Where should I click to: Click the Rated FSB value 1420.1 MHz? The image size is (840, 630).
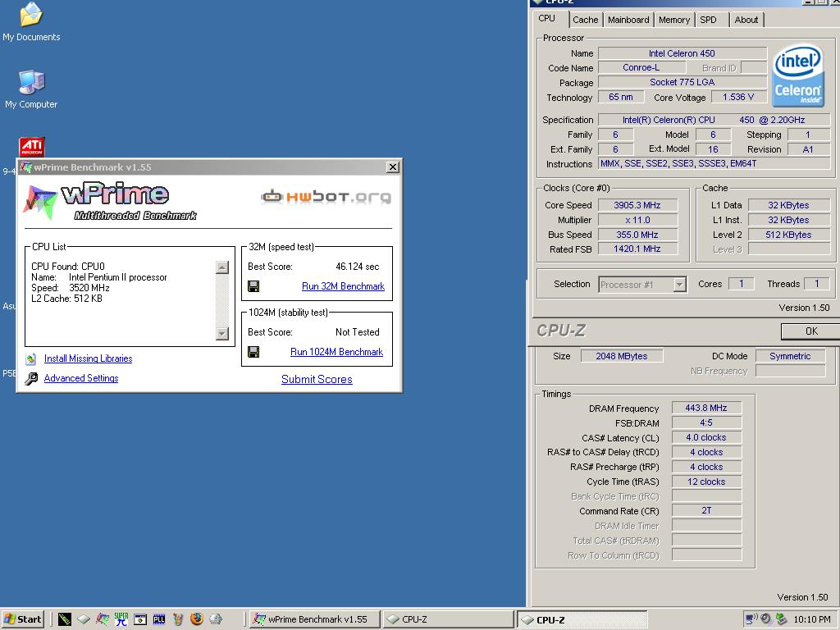(x=637, y=249)
